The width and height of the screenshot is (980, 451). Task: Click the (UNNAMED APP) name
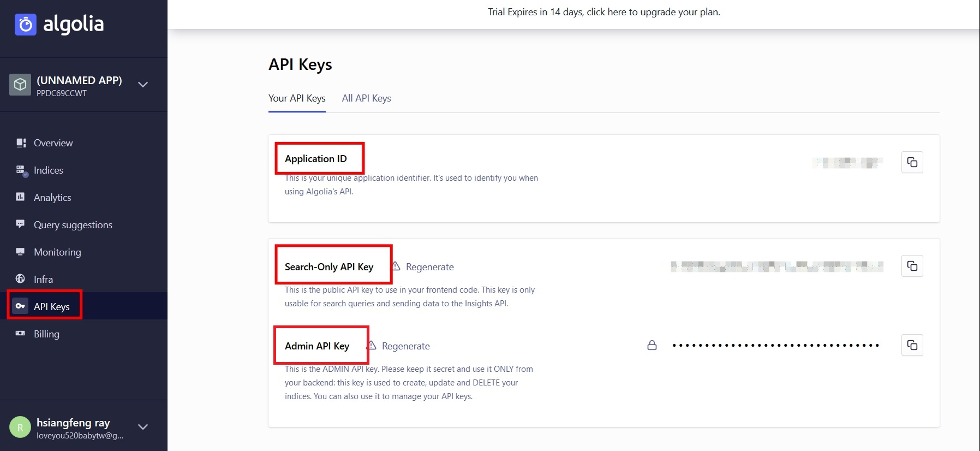(79, 80)
